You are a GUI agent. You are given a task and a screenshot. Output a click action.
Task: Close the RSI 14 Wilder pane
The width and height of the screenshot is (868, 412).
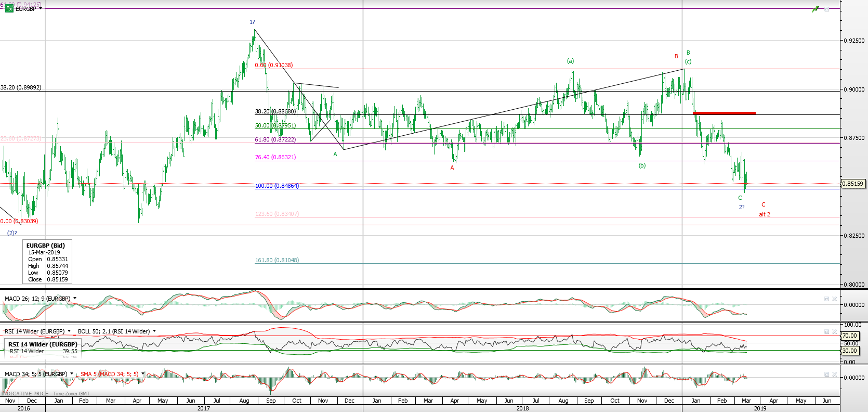click(834, 332)
